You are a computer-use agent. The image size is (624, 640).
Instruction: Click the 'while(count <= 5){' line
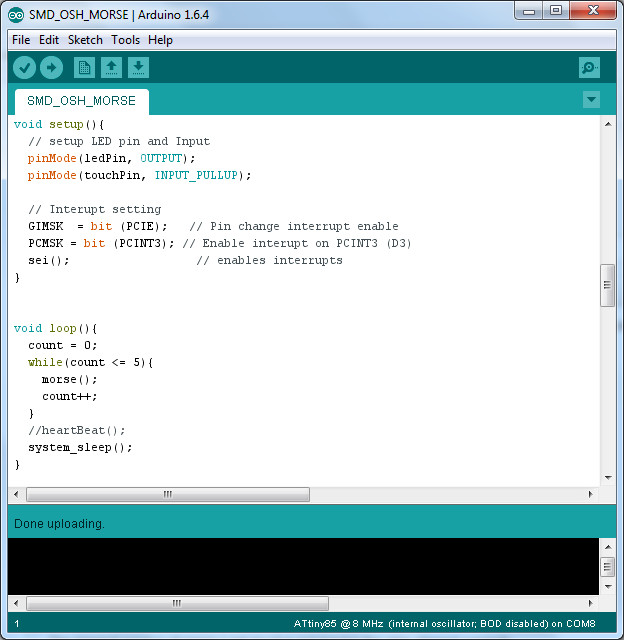coord(90,362)
